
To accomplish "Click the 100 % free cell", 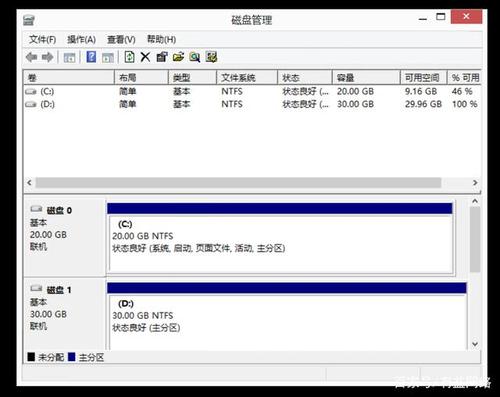I will point(465,104).
